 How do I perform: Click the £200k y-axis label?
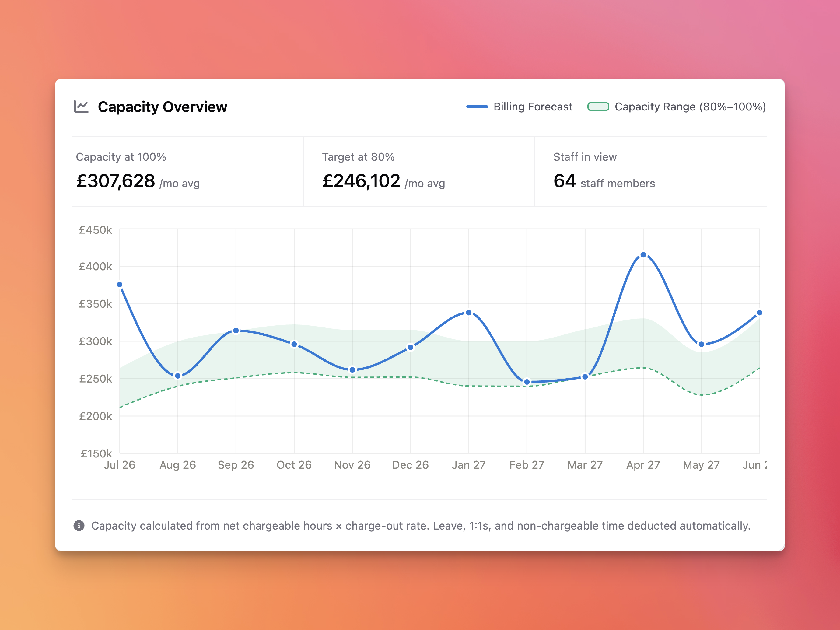(95, 416)
